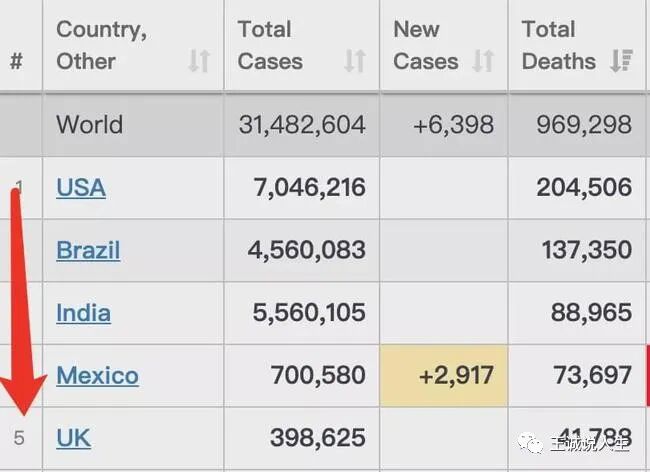
Task: Open the India country link
Action: [83, 313]
